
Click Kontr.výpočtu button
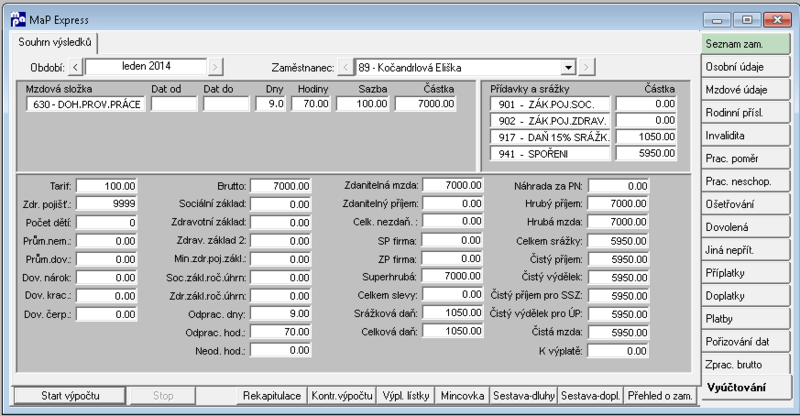click(342, 396)
